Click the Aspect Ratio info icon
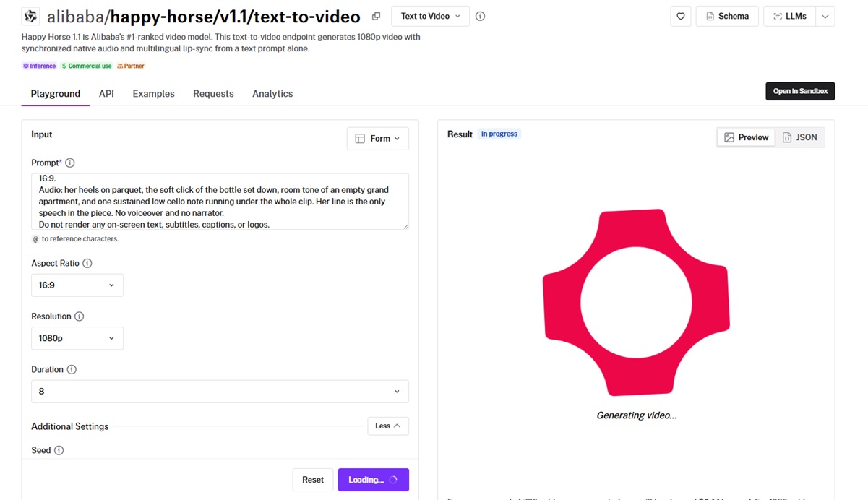This screenshot has width=868, height=500. tap(87, 263)
